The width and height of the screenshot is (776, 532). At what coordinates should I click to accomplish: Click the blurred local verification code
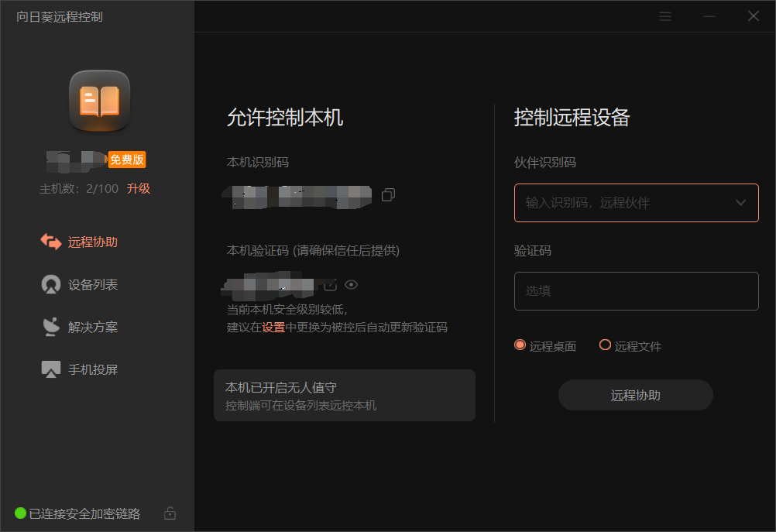269,286
